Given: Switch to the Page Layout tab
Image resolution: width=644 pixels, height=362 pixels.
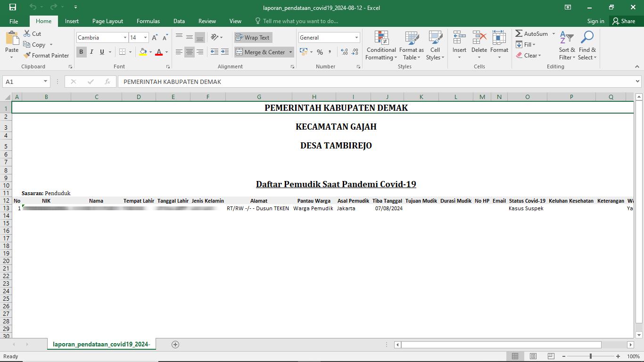Looking at the screenshot, I should pos(107,21).
